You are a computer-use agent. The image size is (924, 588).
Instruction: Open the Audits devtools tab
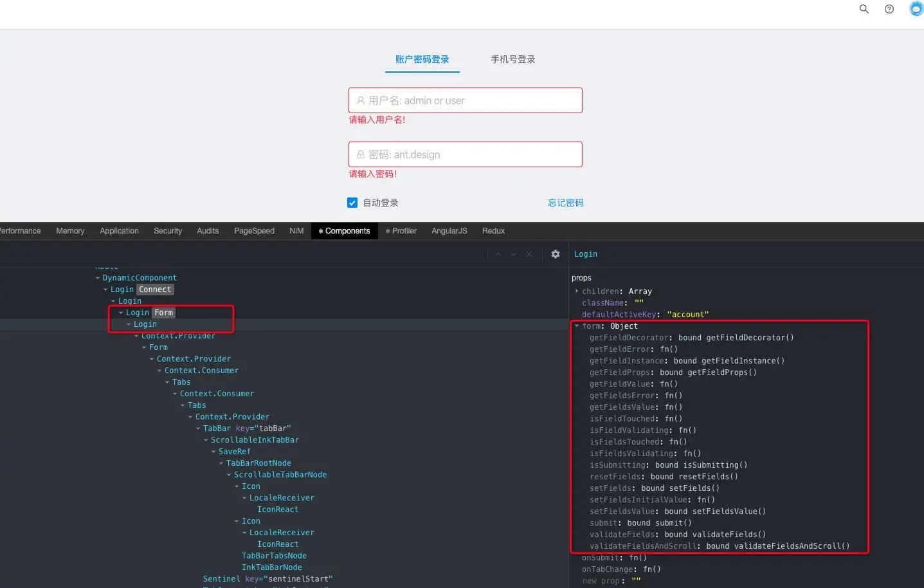[x=208, y=231]
